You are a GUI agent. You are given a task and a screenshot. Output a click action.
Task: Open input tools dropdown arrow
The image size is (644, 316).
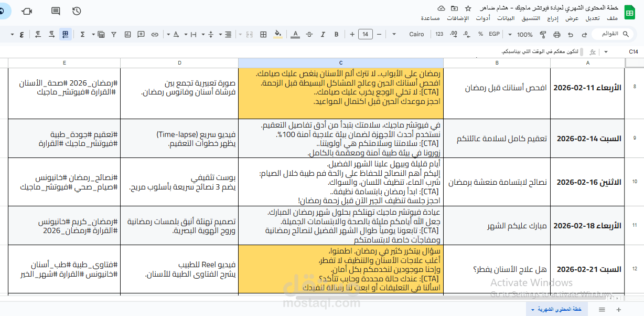[x=12, y=35]
